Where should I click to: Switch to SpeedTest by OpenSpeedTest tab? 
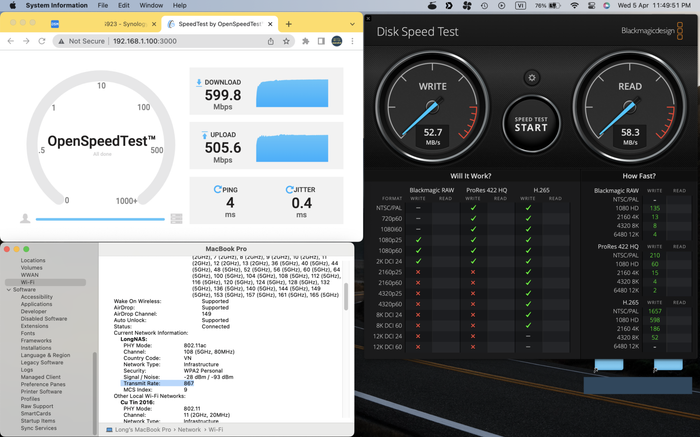point(221,24)
